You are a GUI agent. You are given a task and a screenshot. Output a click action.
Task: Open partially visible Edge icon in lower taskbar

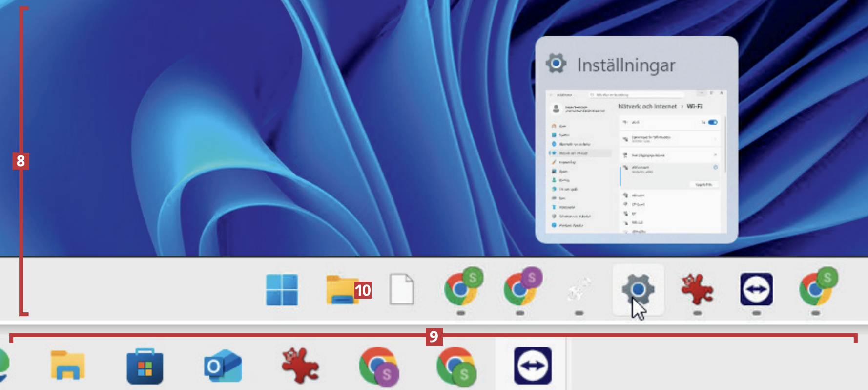pyautogui.click(x=4, y=366)
